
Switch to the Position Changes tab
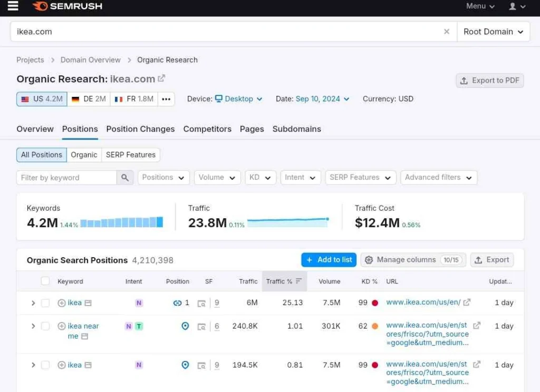pos(140,129)
